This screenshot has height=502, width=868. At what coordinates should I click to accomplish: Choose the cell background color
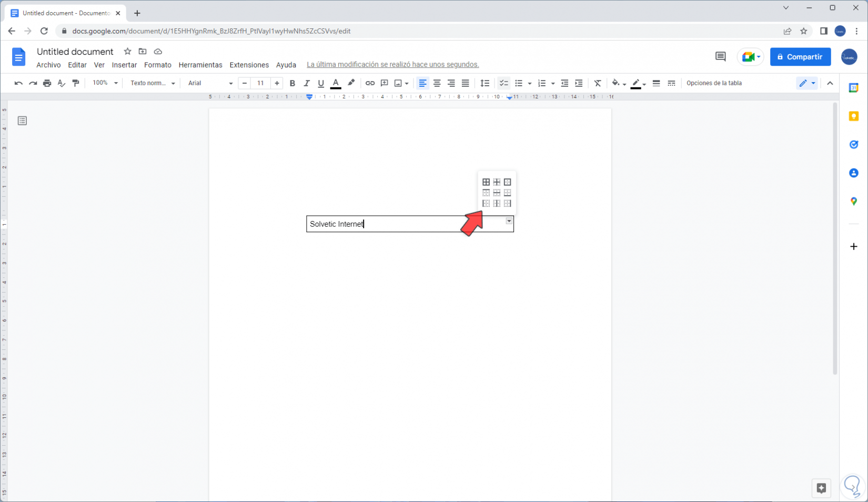[x=619, y=83]
